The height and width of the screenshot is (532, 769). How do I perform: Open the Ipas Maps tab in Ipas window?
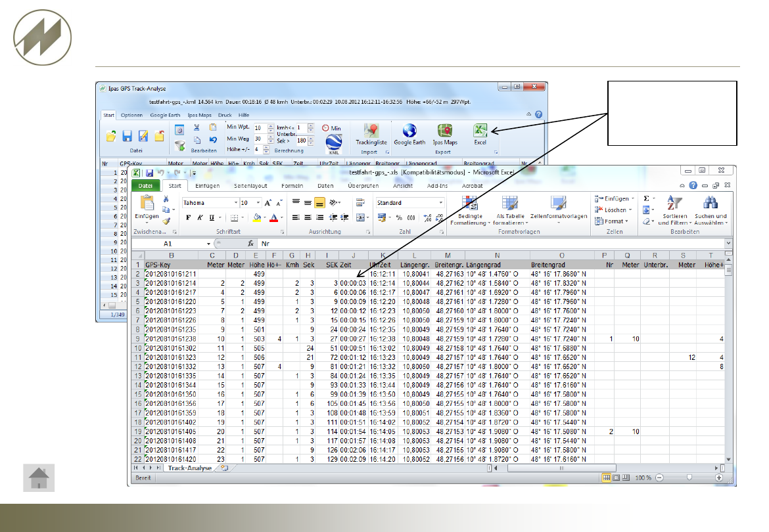(199, 115)
